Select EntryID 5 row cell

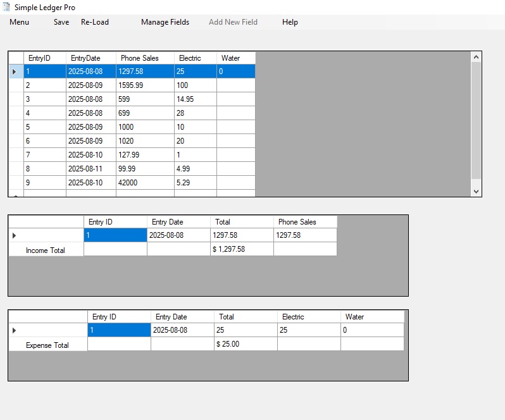tap(44, 127)
